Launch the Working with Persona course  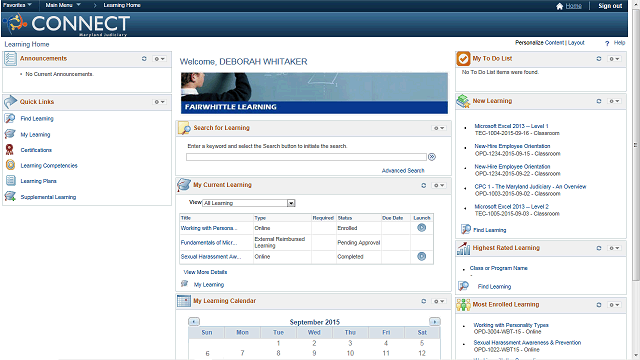pos(422,228)
